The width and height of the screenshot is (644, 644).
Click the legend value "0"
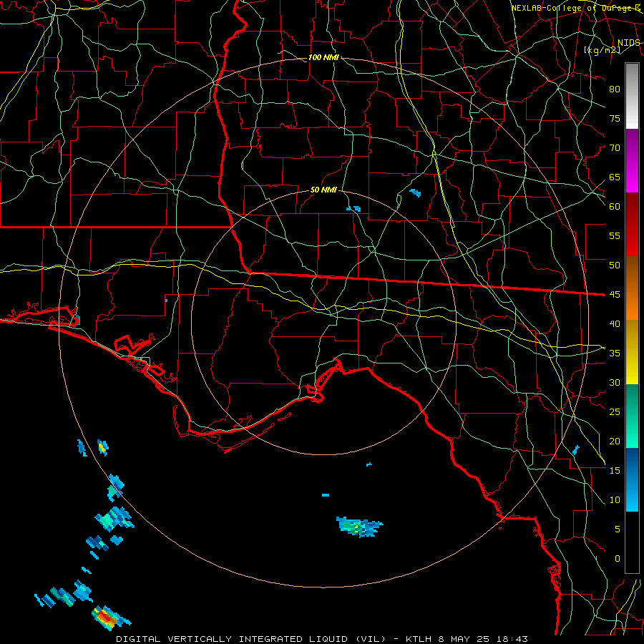coord(618,559)
